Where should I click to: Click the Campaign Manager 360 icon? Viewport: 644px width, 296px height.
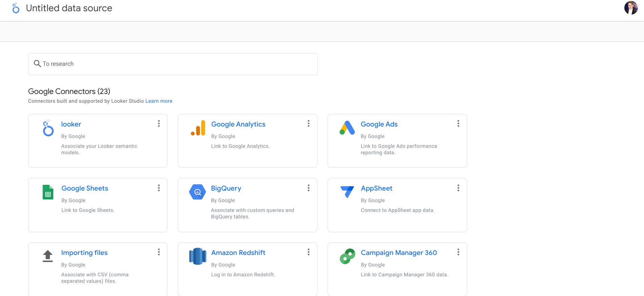pos(347,256)
